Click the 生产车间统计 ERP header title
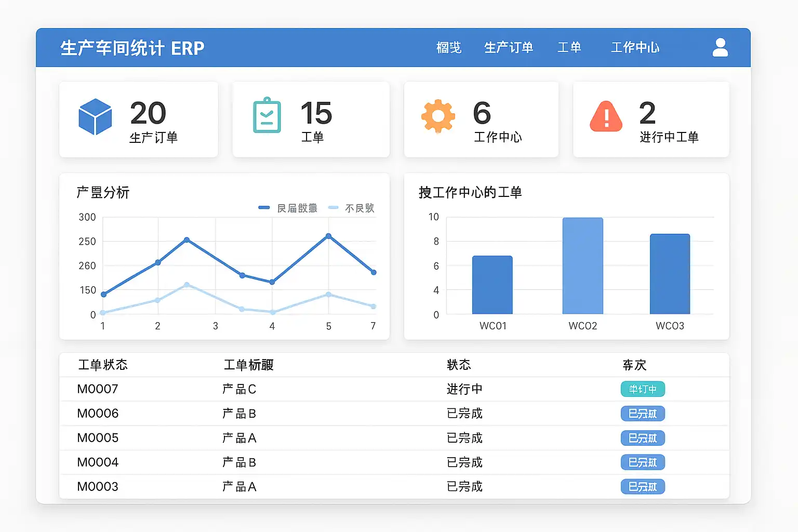The image size is (798, 532). coord(132,48)
